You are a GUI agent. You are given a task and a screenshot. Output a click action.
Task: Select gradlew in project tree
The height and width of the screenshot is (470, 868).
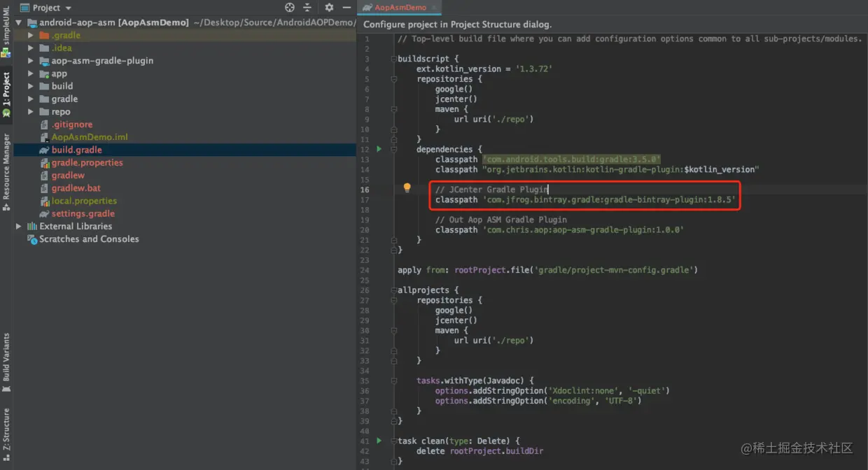coord(68,175)
